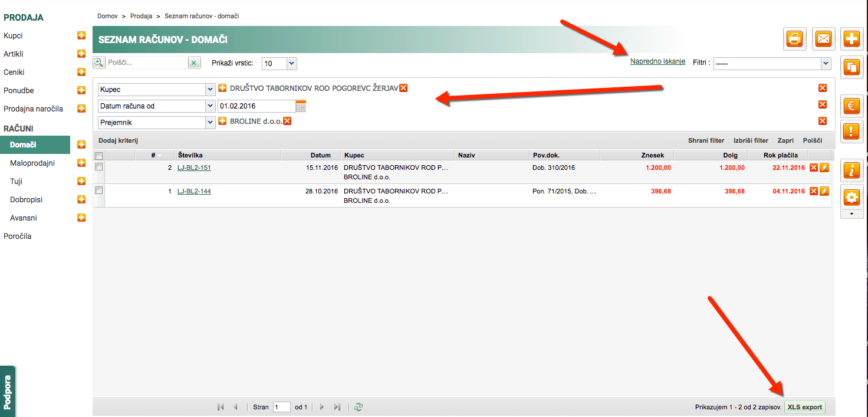Select Dobropisi in the sidebar menu
Viewport: 868px width, 417px height.
pyautogui.click(x=27, y=199)
